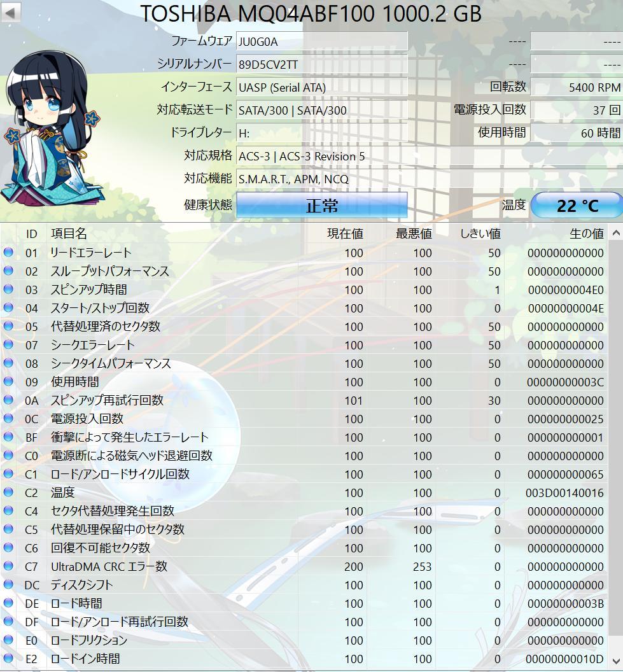
Task: Select threshold value 30 for スピンアップ再試行回数
Action: click(494, 401)
